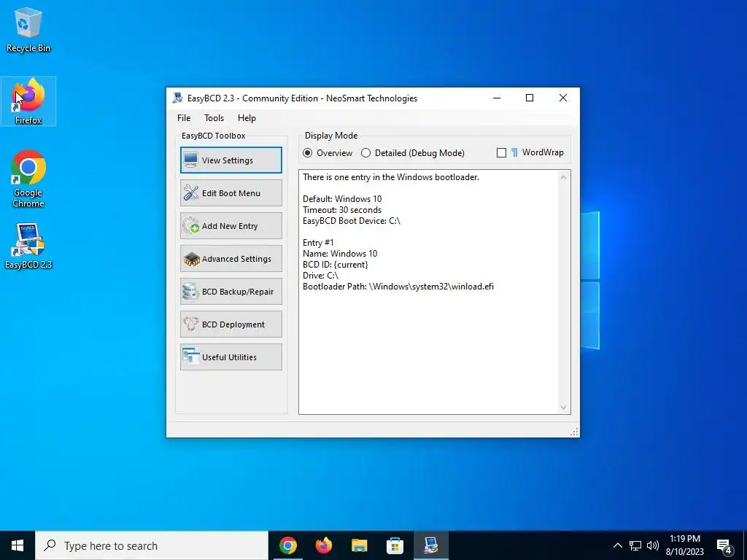Image resolution: width=747 pixels, height=560 pixels.
Task: Open Microsoft Store from the taskbar
Action: [x=395, y=545]
